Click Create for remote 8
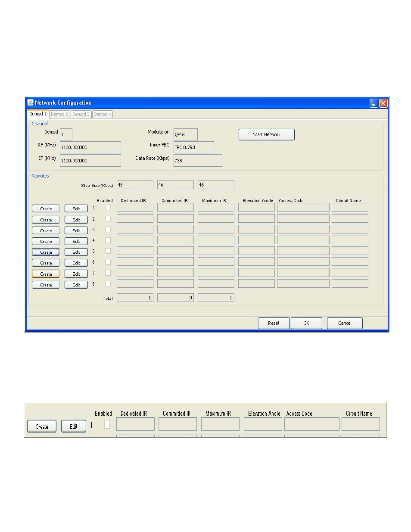Image resolution: width=411 pixels, height=532 pixels. pos(46,285)
